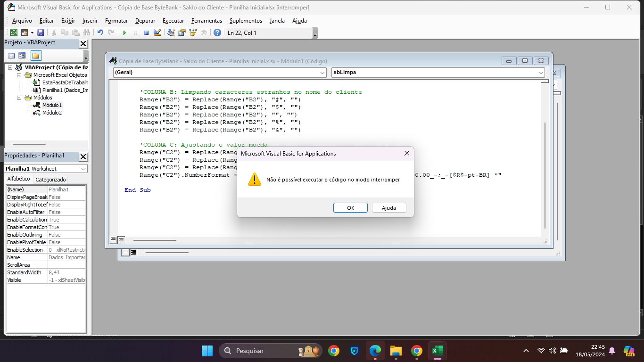Open Microsoft Edge from taskbar

coord(375,351)
